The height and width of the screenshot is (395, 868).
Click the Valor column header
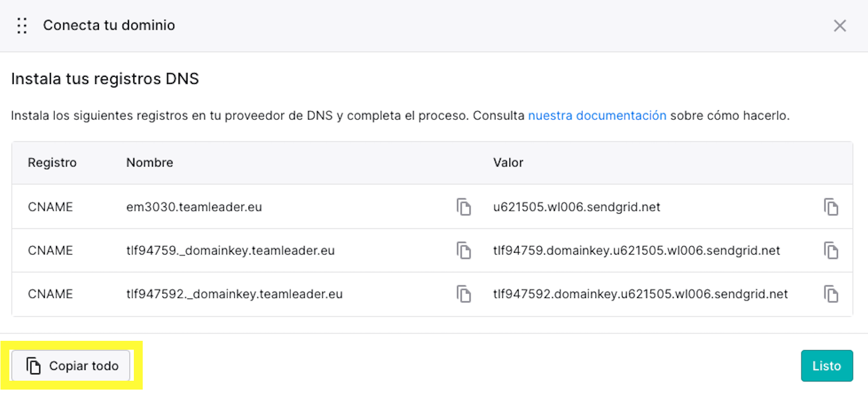pyautogui.click(x=508, y=163)
